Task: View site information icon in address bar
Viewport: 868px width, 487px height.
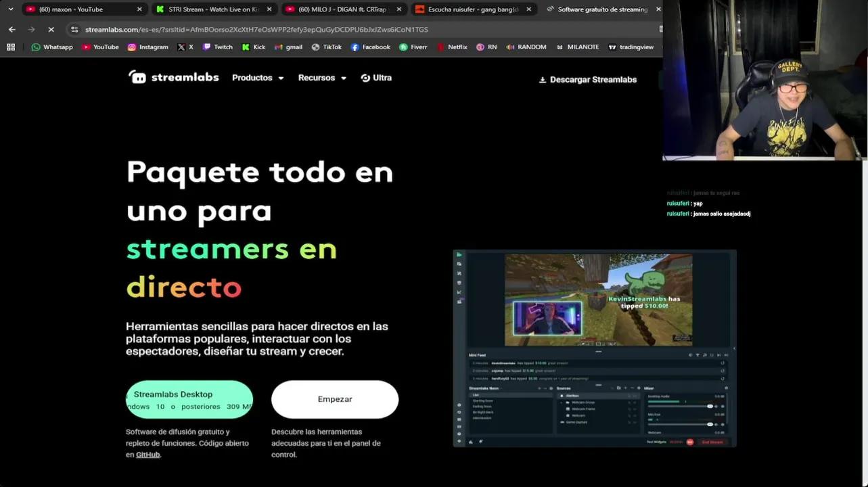Action: 74,30
